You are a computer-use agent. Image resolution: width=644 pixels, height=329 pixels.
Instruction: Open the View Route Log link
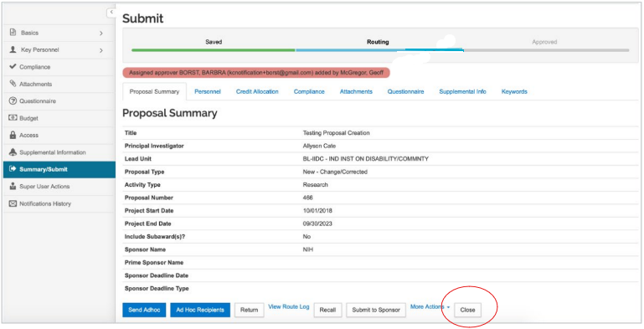pos(289,307)
